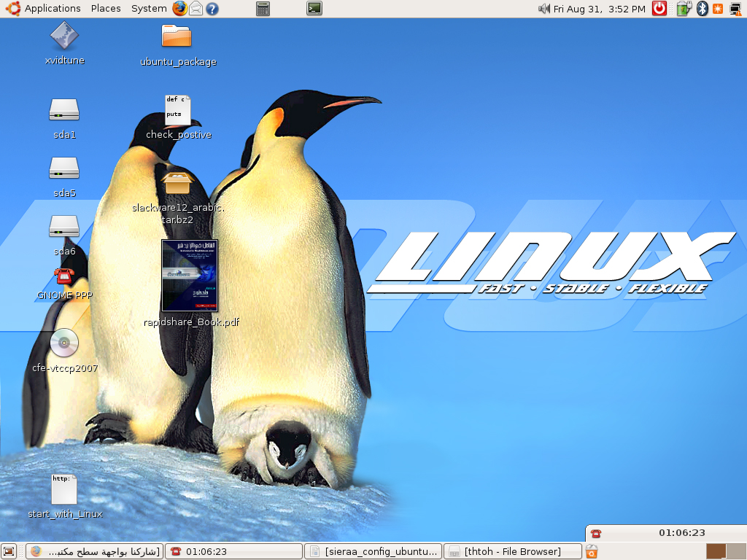Click the volume speaker icon

(544, 9)
